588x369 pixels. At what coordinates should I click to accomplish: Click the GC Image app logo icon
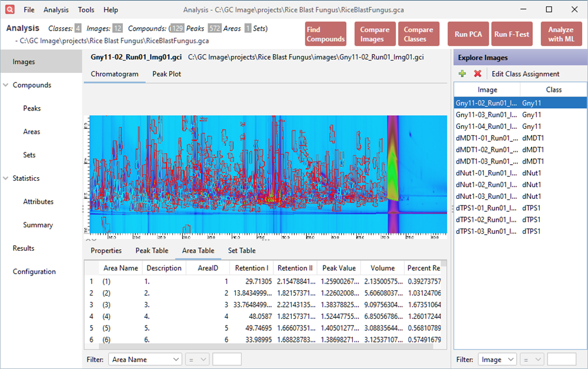tap(11, 9)
